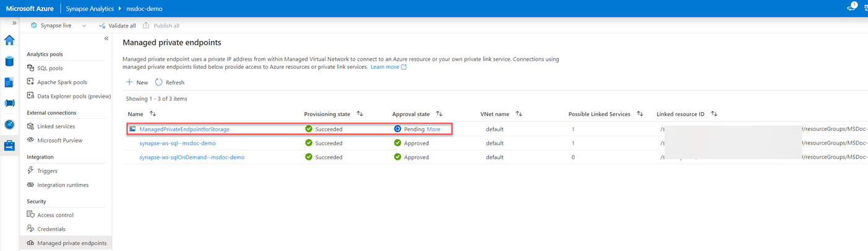This screenshot has width=868, height=251.
Task: Click New to add private endpoint
Action: click(137, 82)
